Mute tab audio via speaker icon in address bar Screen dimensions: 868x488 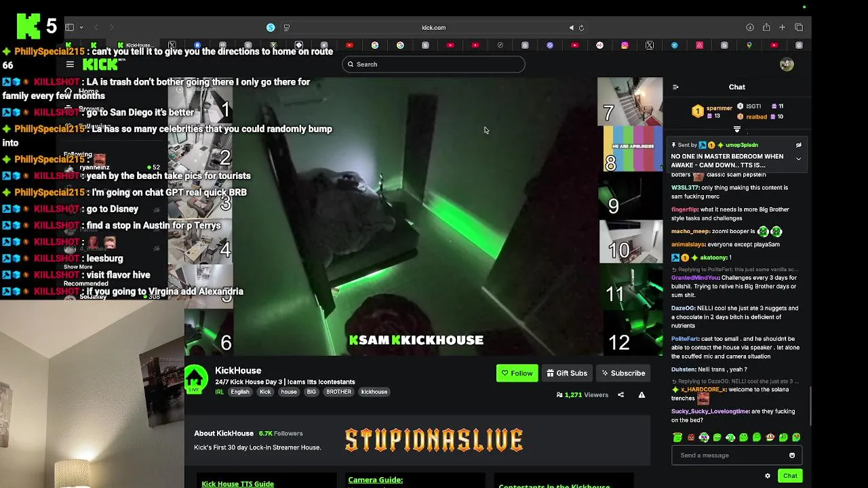click(571, 28)
